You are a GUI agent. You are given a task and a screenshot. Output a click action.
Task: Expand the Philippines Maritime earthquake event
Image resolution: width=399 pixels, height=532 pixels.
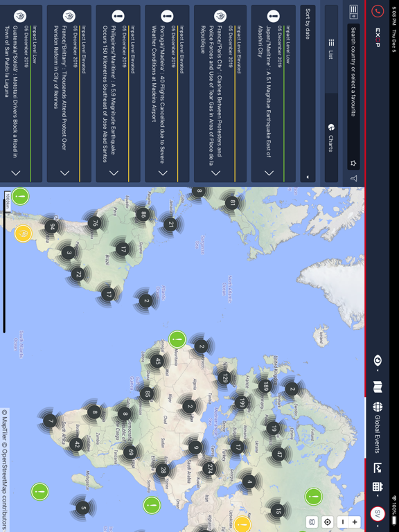[x=114, y=173]
